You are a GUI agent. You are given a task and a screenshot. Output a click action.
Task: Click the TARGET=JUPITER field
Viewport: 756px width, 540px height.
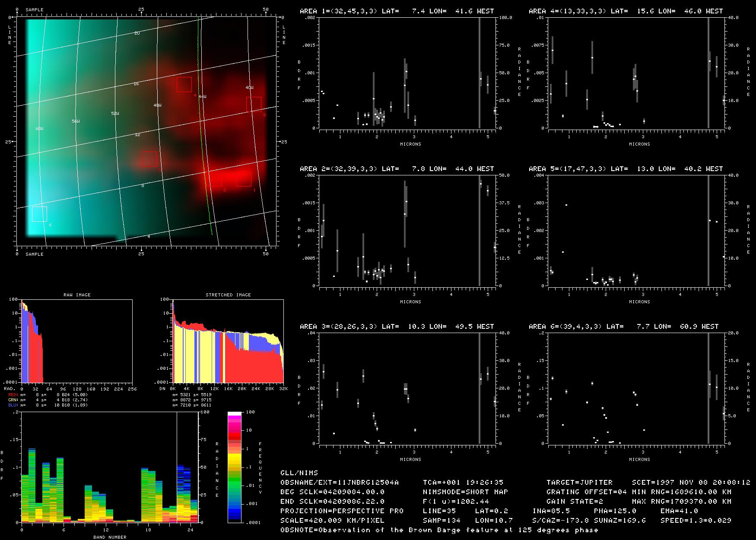click(579, 483)
